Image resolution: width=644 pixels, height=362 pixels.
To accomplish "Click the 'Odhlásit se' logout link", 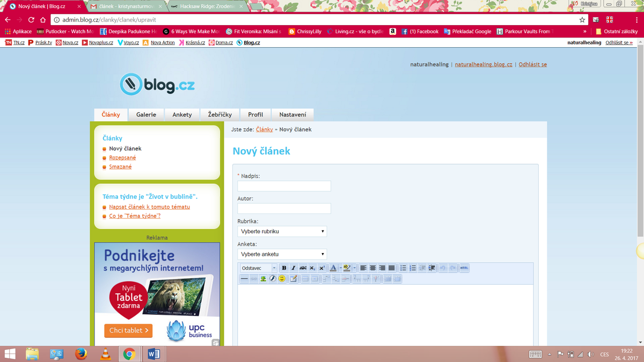I will pyautogui.click(x=532, y=64).
